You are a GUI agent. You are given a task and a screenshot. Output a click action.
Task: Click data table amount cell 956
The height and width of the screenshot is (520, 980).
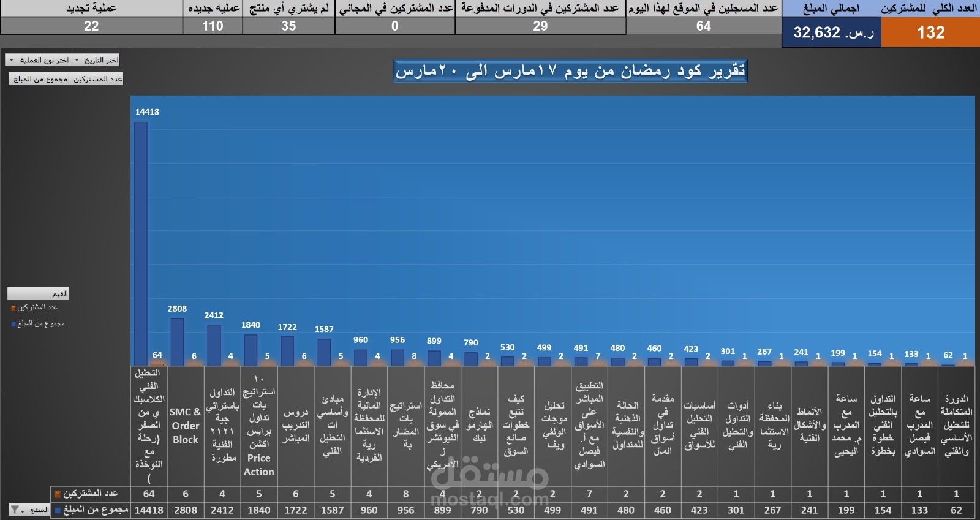[x=405, y=510]
